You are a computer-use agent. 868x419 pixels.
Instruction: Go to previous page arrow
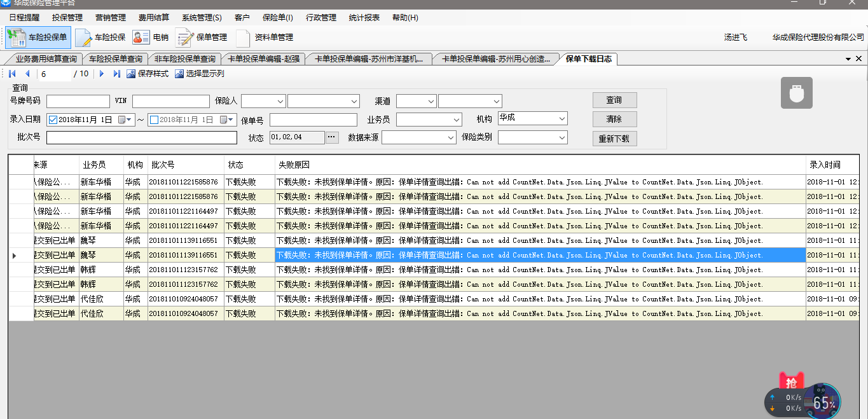click(x=27, y=74)
